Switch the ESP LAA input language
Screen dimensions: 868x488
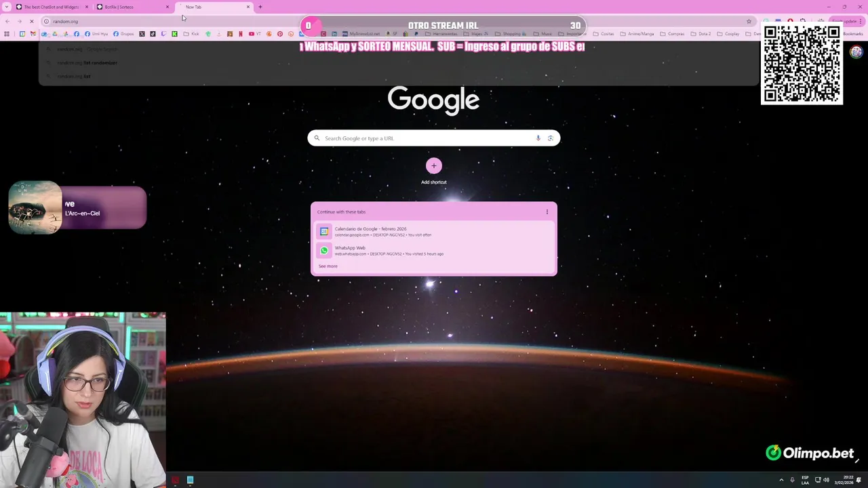pos(805,480)
